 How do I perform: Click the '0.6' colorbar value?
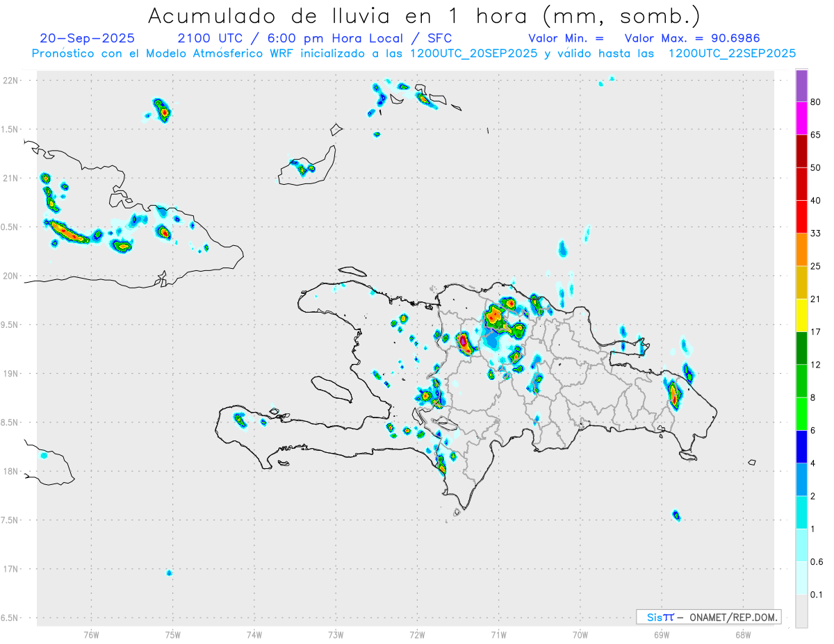(x=817, y=561)
